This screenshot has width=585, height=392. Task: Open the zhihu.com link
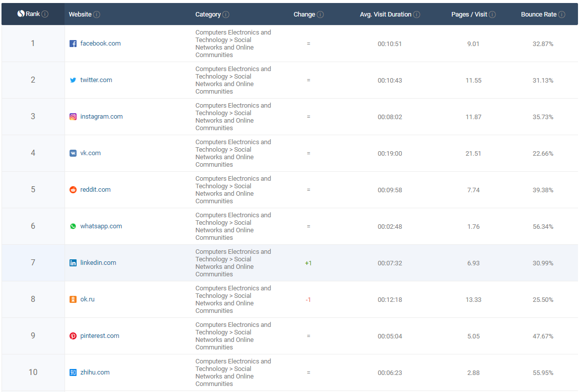pos(95,372)
